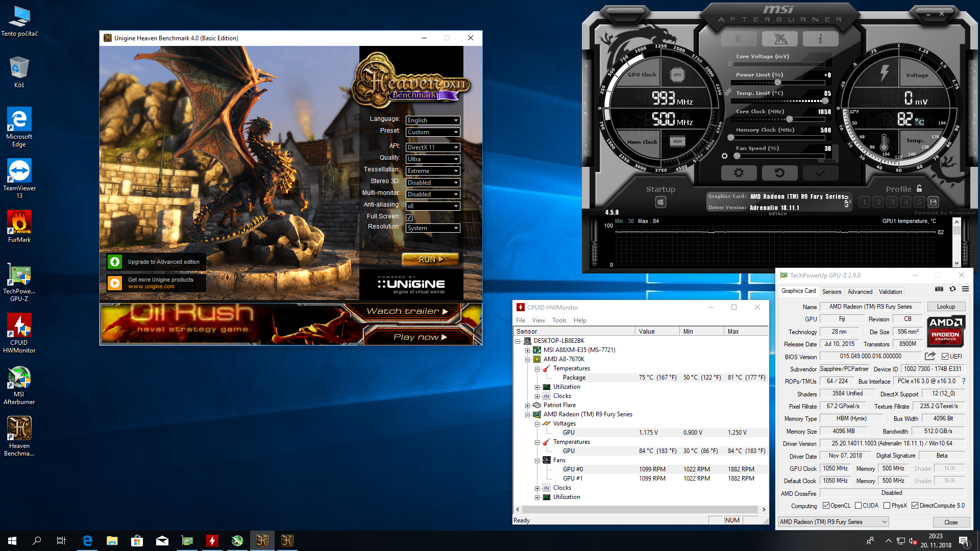The image size is (980, 551).
Task: Toggle Full Screen checkbox in Heaven
Action: (x=409, y=217)
